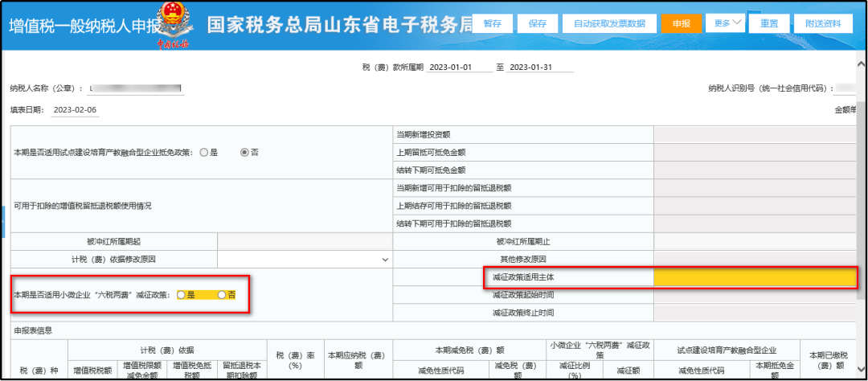The height and width of the screenshot is (381, 868).
Task: Click the 当期新增可用于扣除的留抵退税额 label
Action: point(453,188)
